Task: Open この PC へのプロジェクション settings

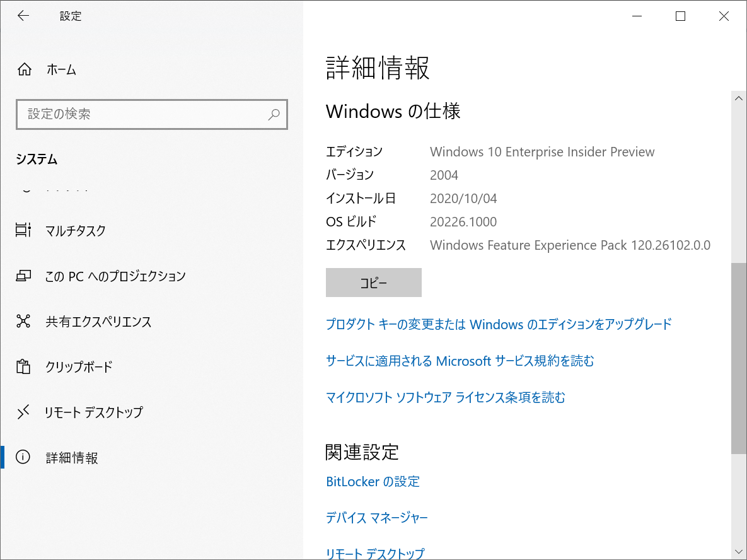Action: pyautogui.click(x=115, y=276)
